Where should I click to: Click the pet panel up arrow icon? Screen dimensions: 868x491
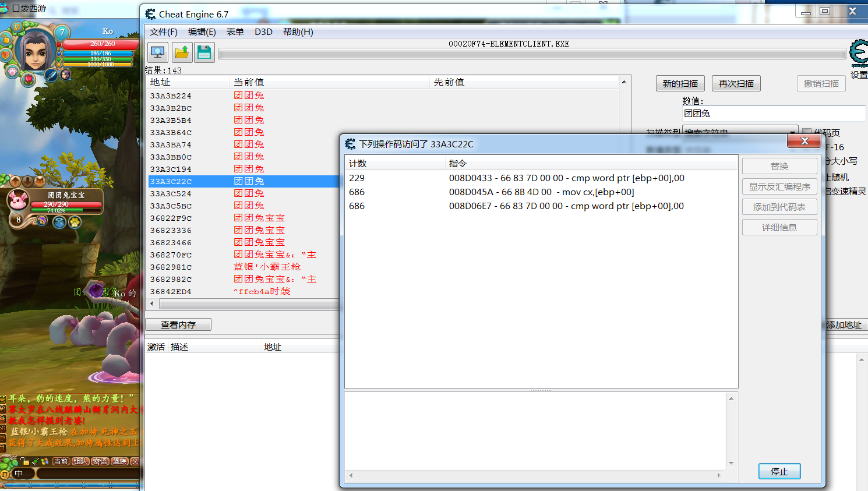[15, 181]
